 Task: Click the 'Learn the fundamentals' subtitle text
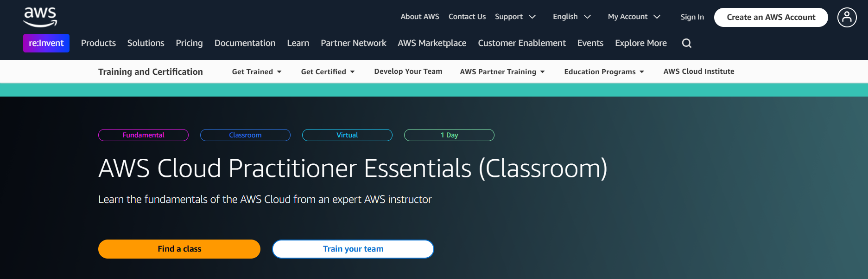[265, 200]
